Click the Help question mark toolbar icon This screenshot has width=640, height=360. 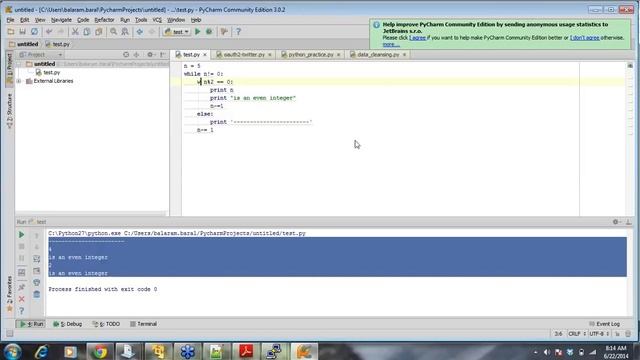[x=238, y=31]
